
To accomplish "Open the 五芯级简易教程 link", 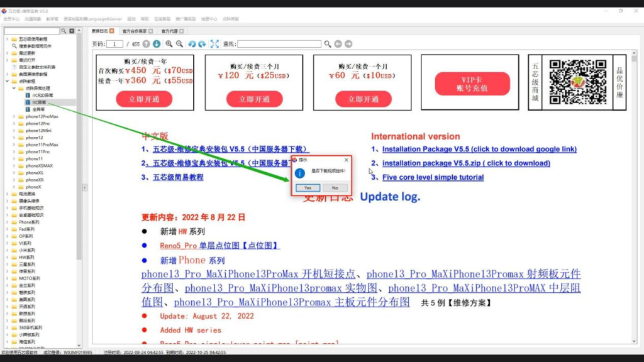I will [x=178, y=177].
